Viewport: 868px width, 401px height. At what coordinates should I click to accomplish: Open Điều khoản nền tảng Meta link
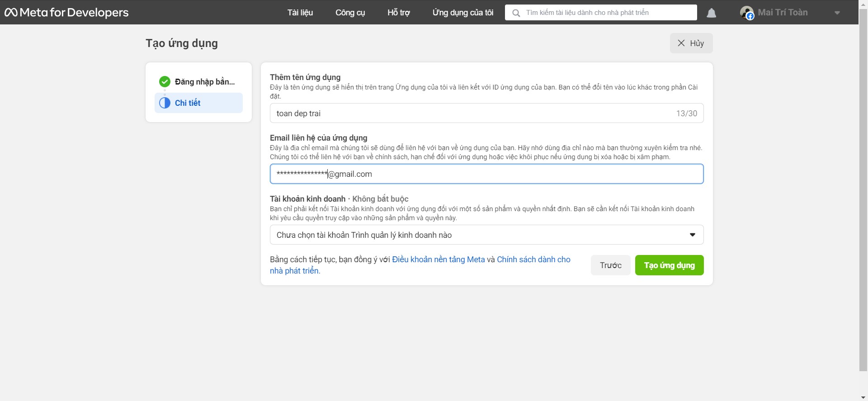(x=438, y=259)
